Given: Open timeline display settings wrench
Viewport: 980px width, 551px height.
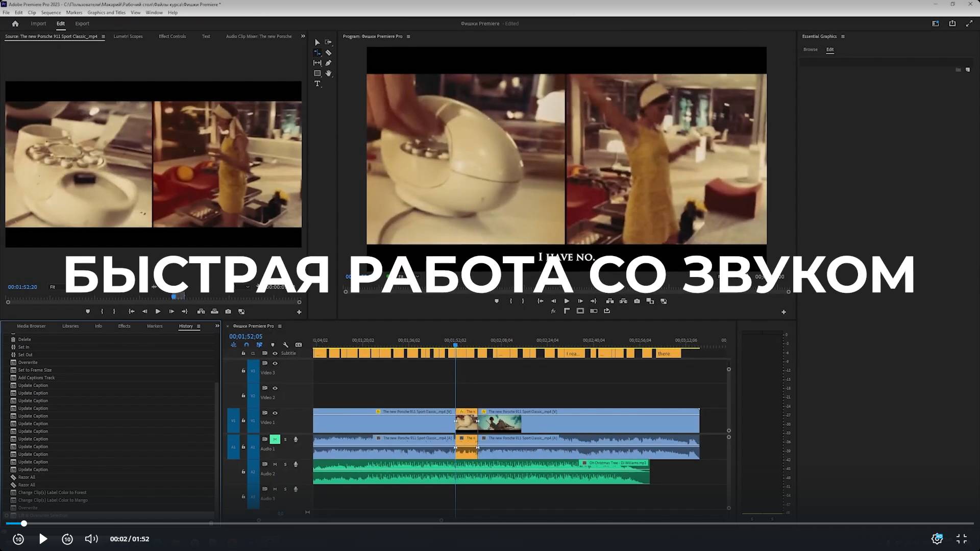Looking at the screenshot, I should click(x=285, y=345).
